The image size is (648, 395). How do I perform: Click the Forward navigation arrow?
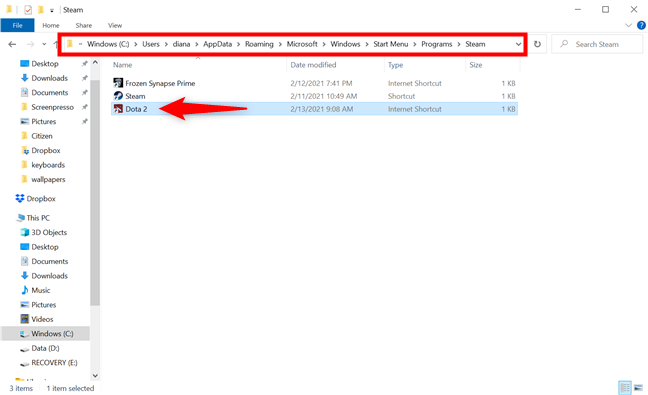coord(30,44)
